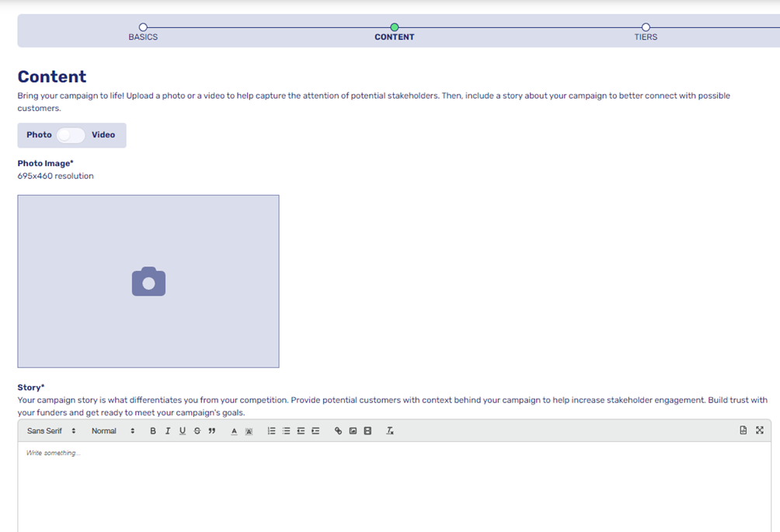Click the insert image icon
780x532 pixels.
click(x=353, y=431)
